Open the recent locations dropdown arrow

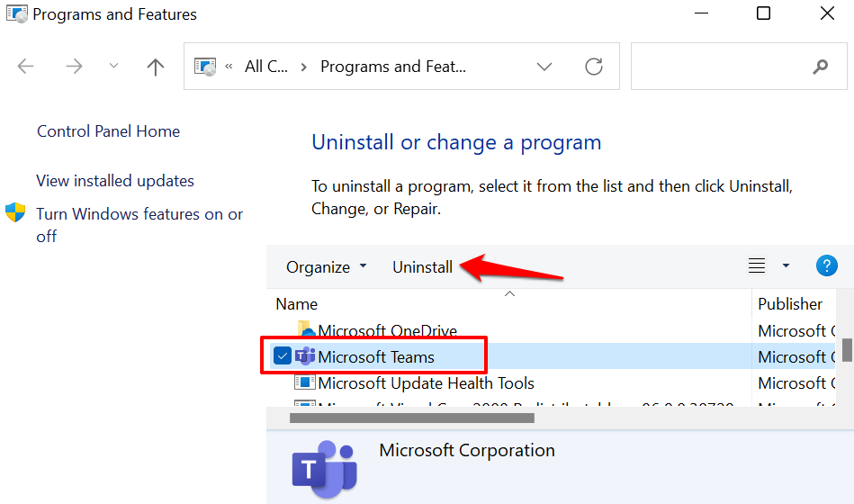pos(114,67)
